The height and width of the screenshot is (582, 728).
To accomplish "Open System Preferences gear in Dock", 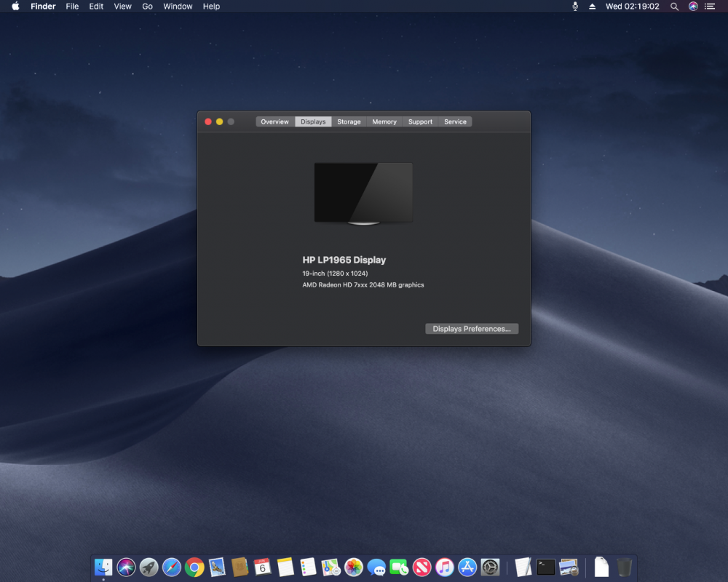I will (x=490, y=567).
